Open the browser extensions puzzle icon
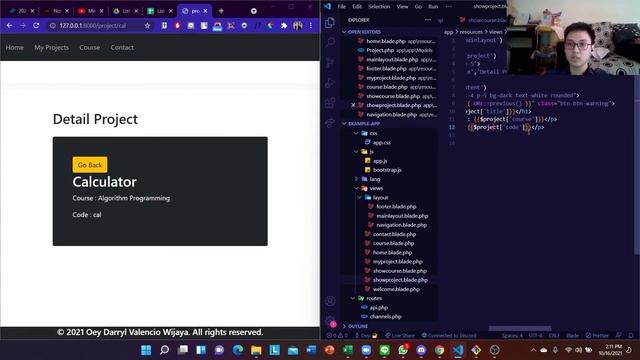This screenshot has height=360, width=640. (284, 25)
